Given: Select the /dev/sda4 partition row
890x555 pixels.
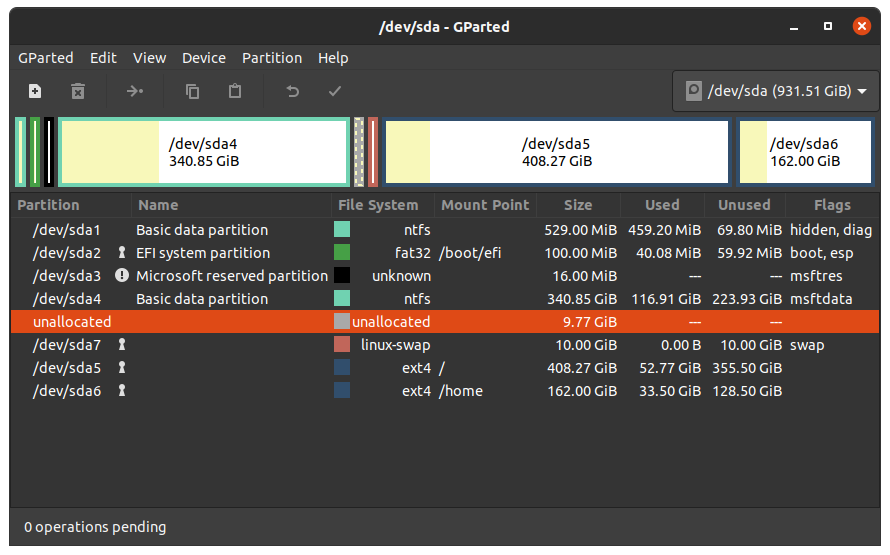Looking at the screenshot, I should point(445,298).
